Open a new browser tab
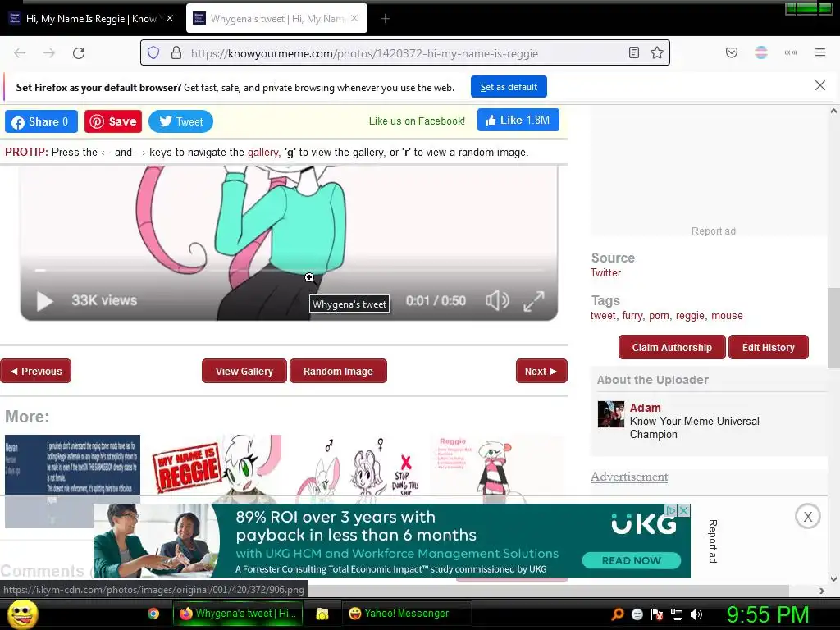 click(x=386, y=19)
